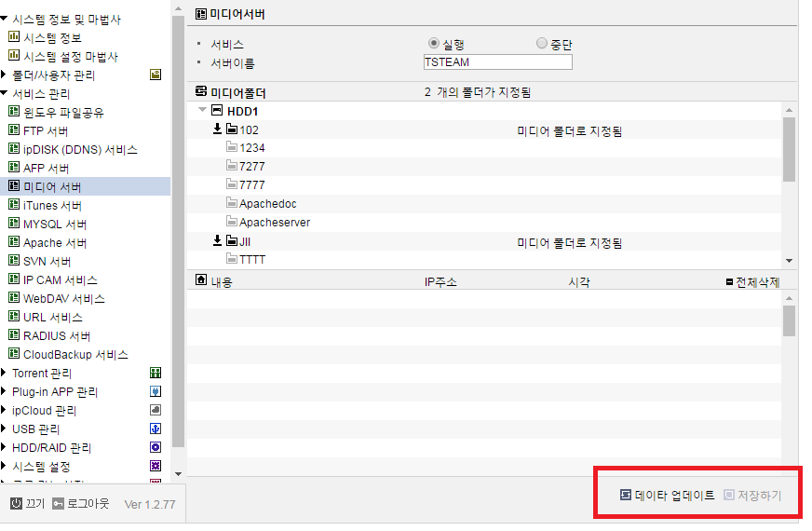Click the 시스템 설정 마법사 icon
This screenshot has width=812, height=531.
(14, 56)
